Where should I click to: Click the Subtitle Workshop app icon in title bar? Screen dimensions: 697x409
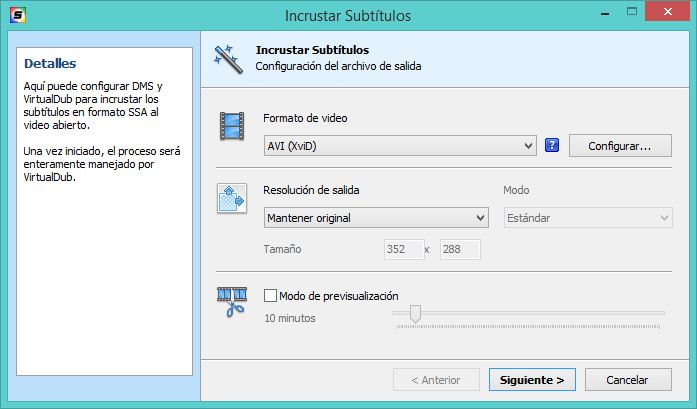point(16,15)
